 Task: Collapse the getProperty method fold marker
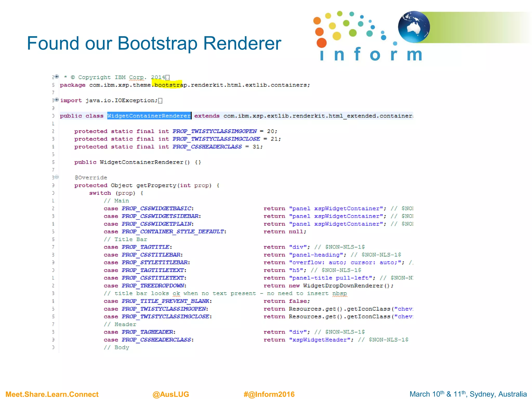[57, 177]
